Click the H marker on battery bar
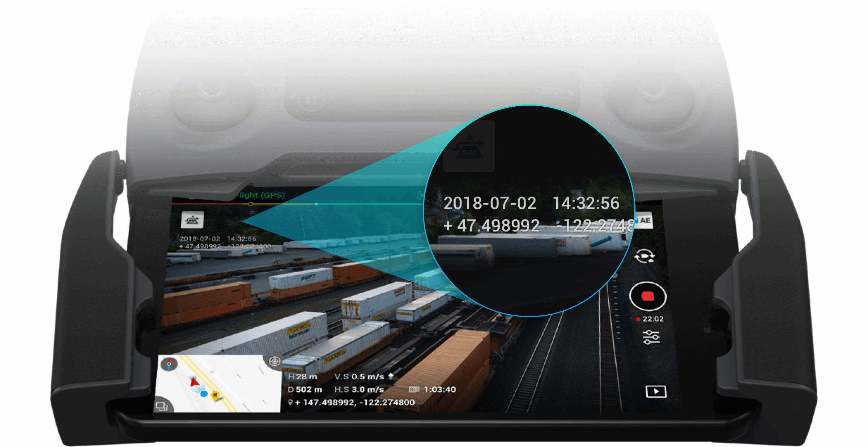 [x=251, y=204]
